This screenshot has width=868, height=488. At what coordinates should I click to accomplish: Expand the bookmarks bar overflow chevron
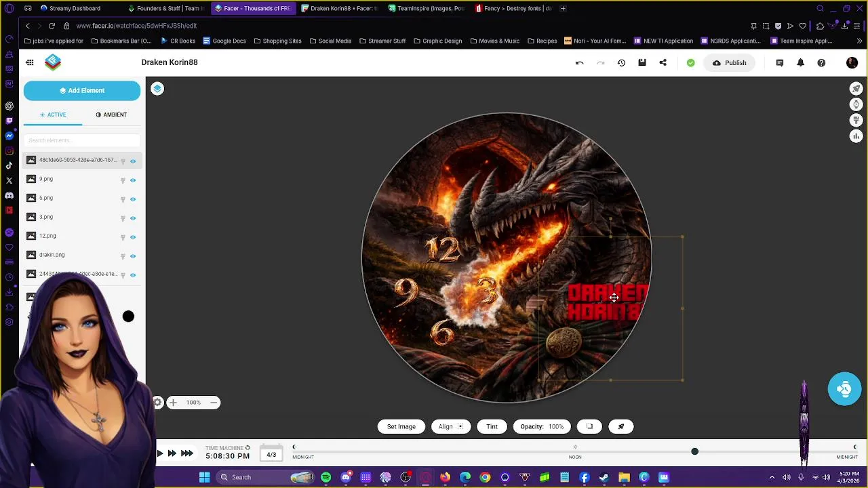859,41
